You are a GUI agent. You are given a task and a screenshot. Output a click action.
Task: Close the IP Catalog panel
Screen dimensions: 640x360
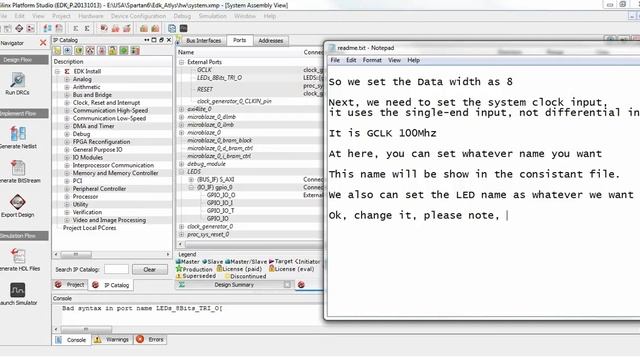click(169, 40)
